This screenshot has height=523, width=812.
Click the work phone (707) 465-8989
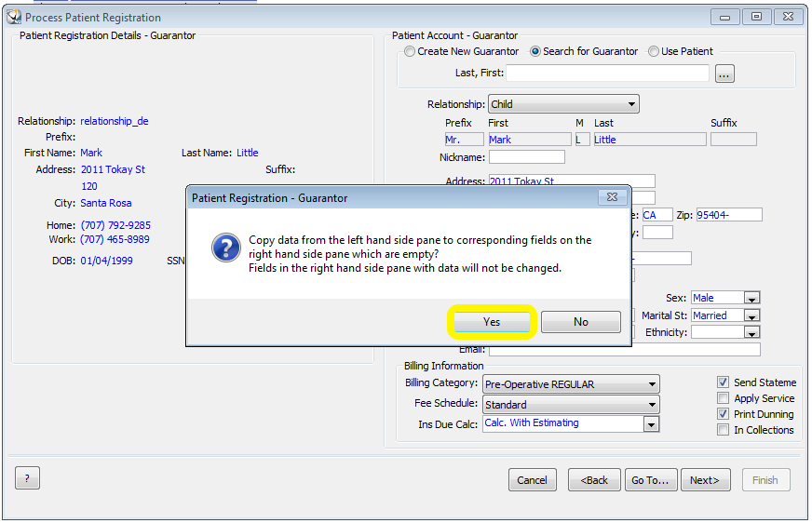115,239
